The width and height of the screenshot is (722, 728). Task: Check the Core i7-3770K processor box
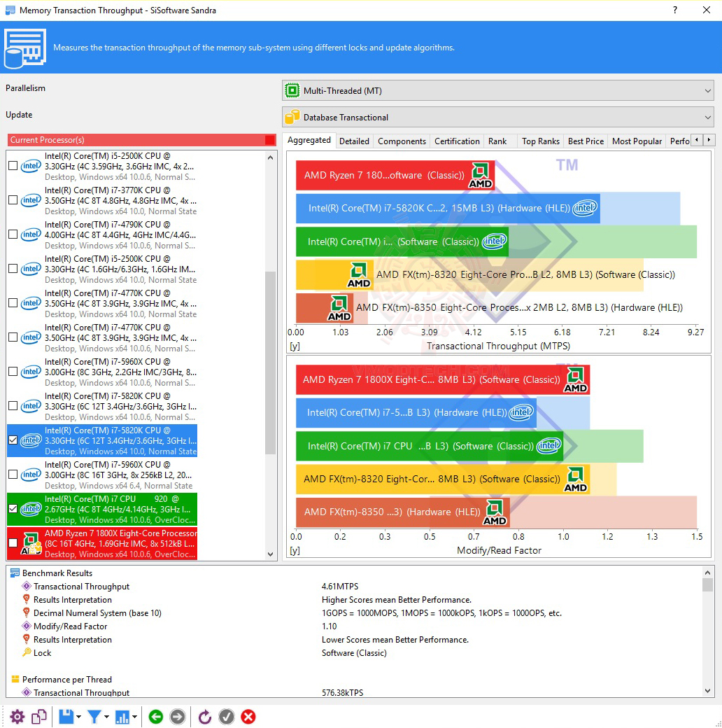point(13,200)
